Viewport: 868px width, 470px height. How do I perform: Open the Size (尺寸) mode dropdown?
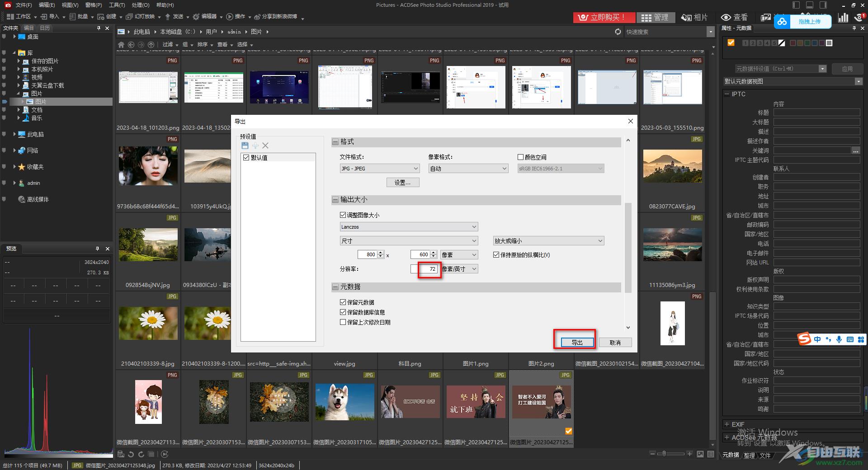[409, 241]
